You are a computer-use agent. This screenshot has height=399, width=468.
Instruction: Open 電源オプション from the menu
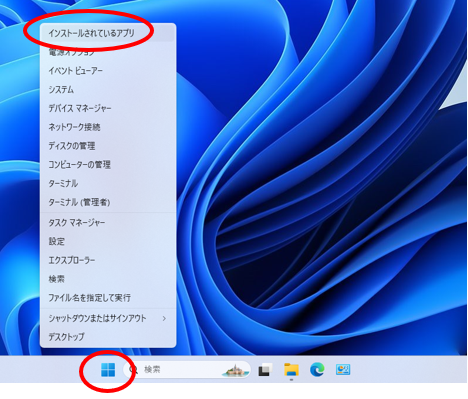[x=108, y=52]
